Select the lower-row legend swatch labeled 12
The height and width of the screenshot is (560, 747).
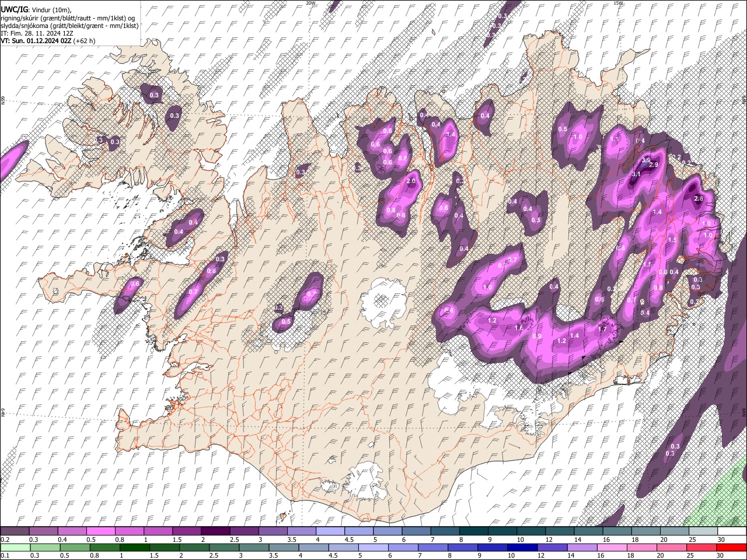point(553,547)
